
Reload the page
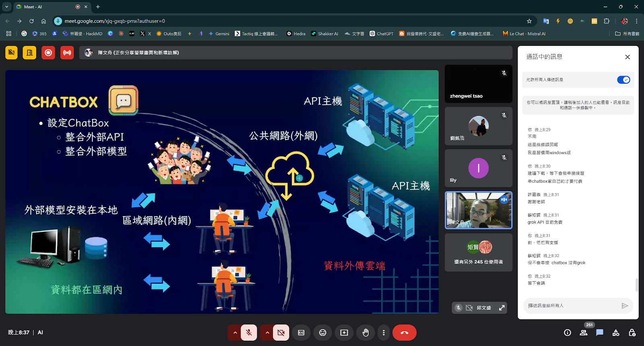tap(31, 21)
